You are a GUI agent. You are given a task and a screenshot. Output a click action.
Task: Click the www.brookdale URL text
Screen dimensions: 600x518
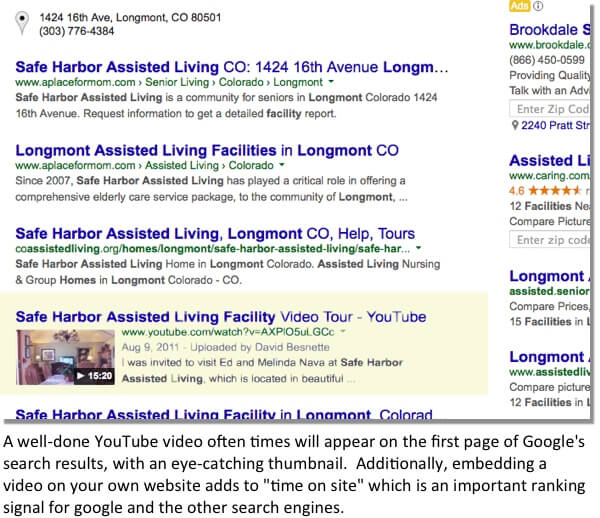pos(549,45)
